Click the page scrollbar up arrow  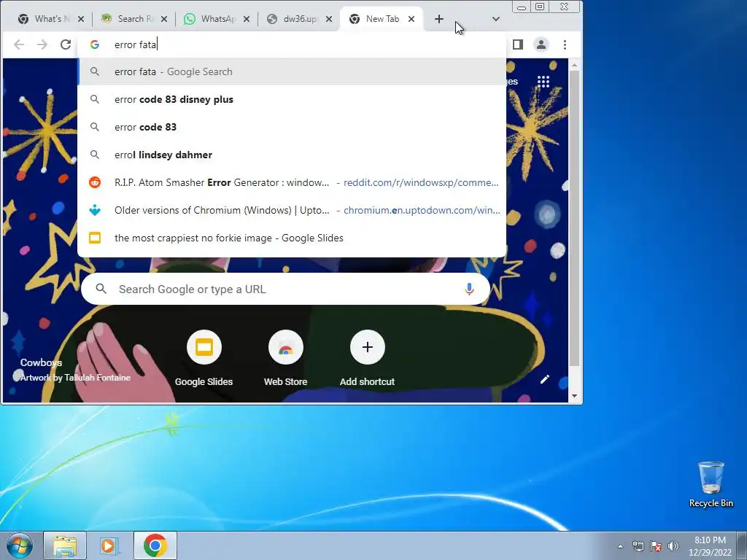[x=575, y=65]
